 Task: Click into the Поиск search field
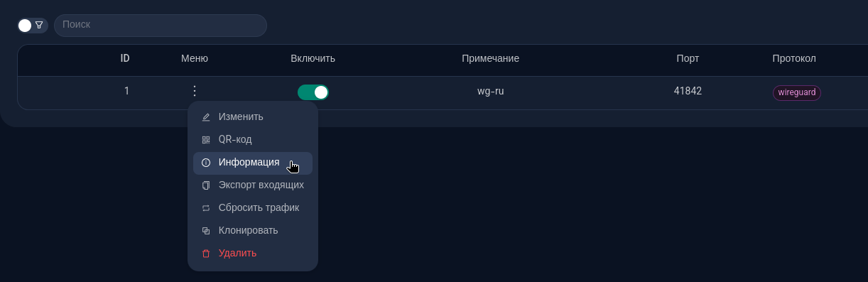[161, 26]
